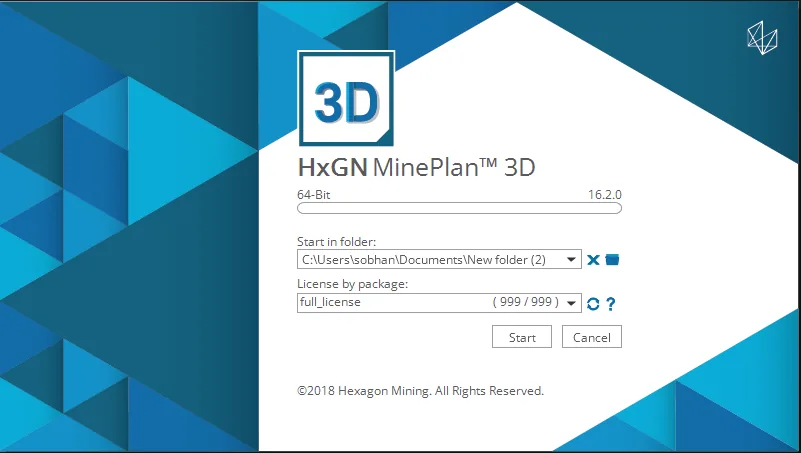Refresh the license list icon
The height and width of the screenshot is (453, 801).
tap(593, 304)
